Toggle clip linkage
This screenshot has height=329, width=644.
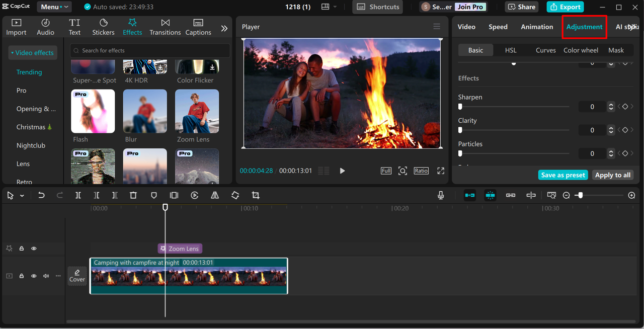tap(511, 195)
